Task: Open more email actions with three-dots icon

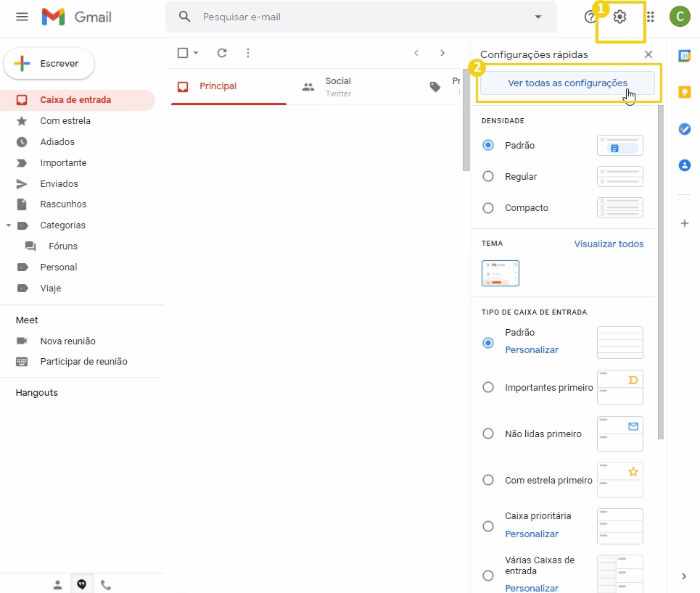Action: [248, 52]
